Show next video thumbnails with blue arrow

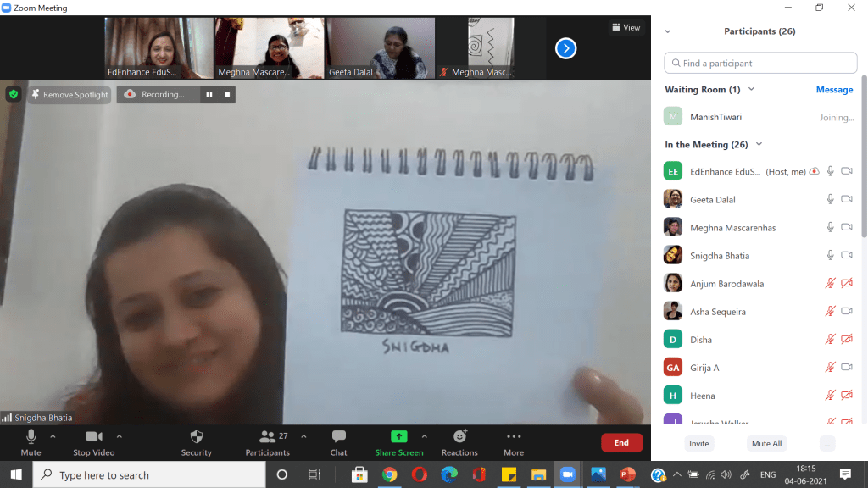point(565,48)
